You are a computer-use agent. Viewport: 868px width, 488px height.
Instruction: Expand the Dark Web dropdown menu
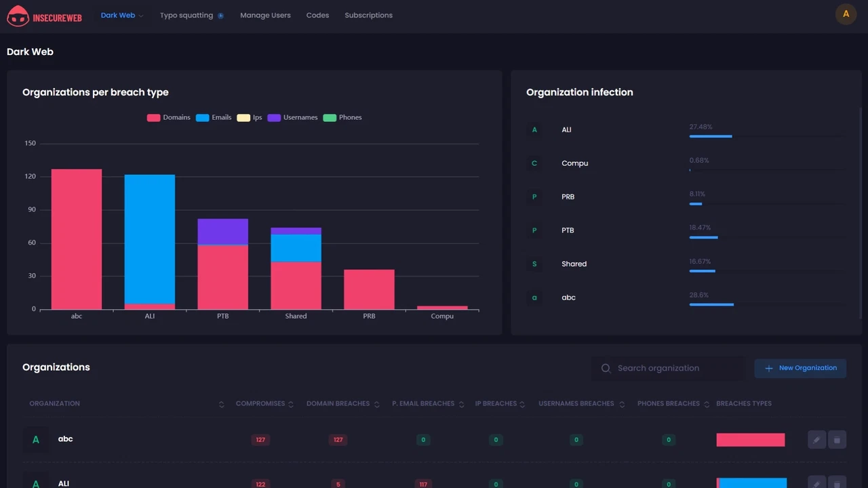(122, 16)
